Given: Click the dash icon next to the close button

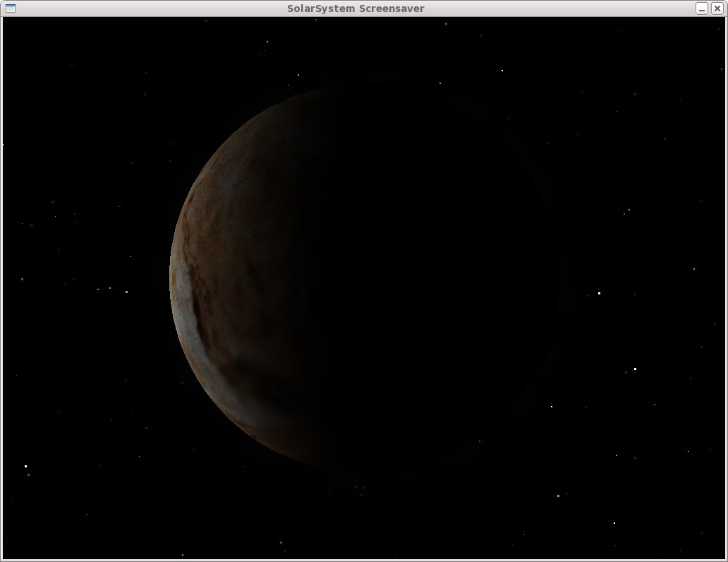Looking at the screenshot, I should [x=700, y=8].
